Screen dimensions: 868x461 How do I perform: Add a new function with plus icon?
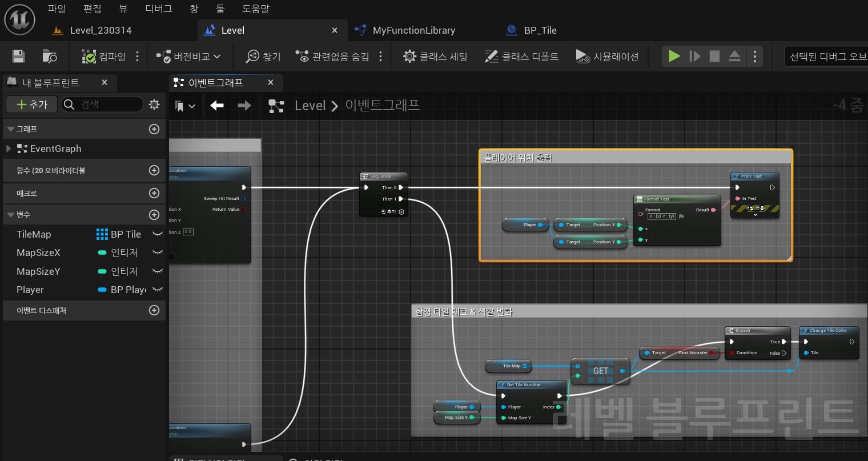click(x=154, y=170)
